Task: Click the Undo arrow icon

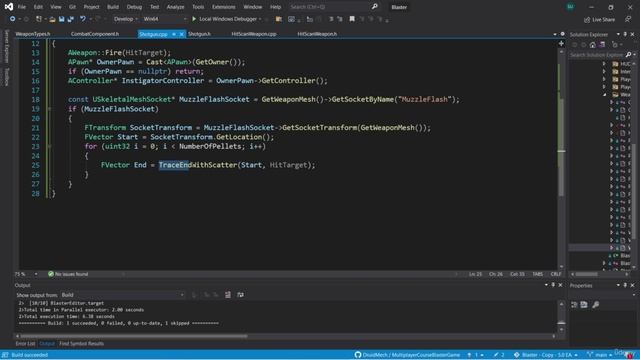Action: [x=83, y=19]
